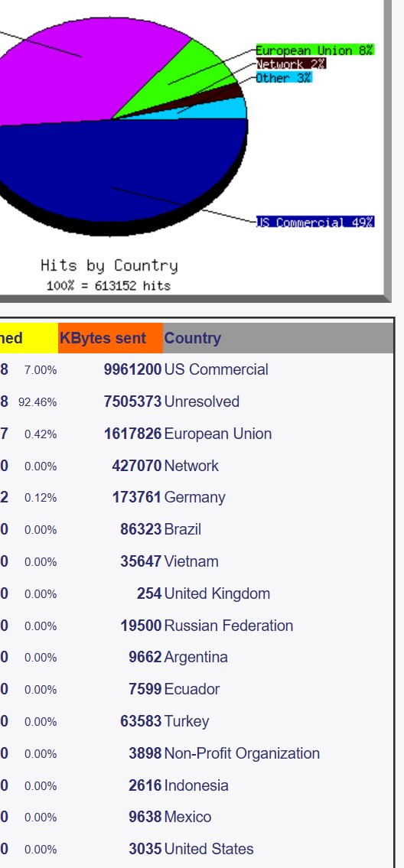Click the Hits by Country chart title
This screenshot has width=404, height=868.
(x=109, y=265)
